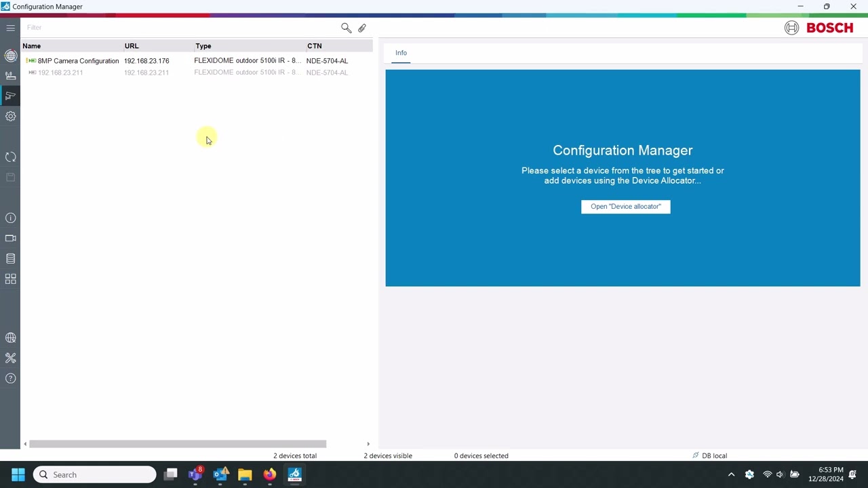Open the Storage database sidebar icon
The image size is (868, 488).
click(10, 258)
